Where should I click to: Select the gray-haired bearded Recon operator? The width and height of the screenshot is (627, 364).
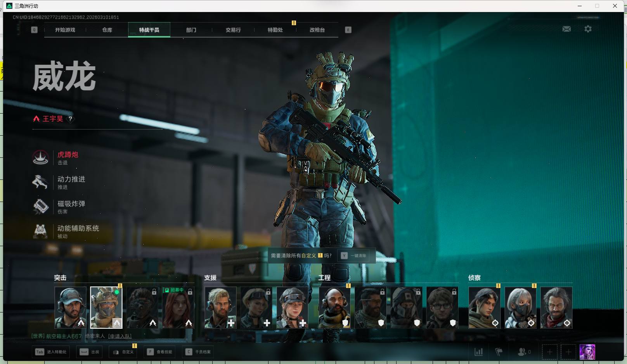[x=556, y=308]
